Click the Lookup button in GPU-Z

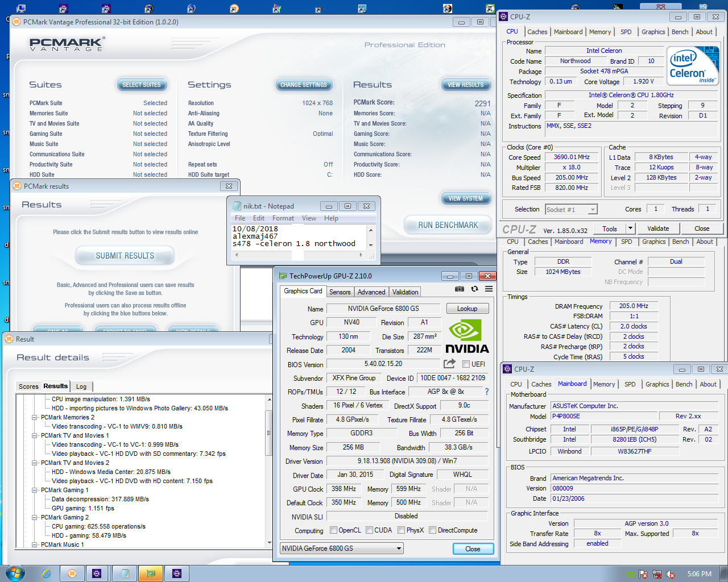[x=468, y=309]
